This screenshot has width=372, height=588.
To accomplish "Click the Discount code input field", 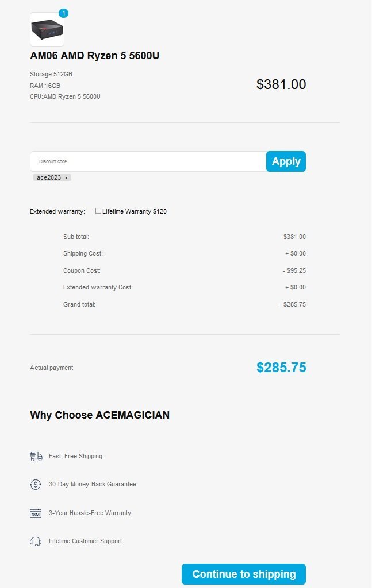I will tap(148, 161).
